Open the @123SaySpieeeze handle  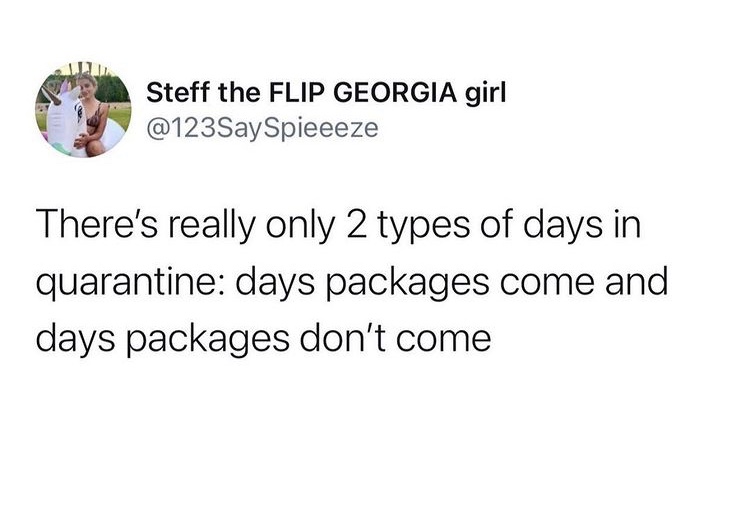[x=263, y=128]
